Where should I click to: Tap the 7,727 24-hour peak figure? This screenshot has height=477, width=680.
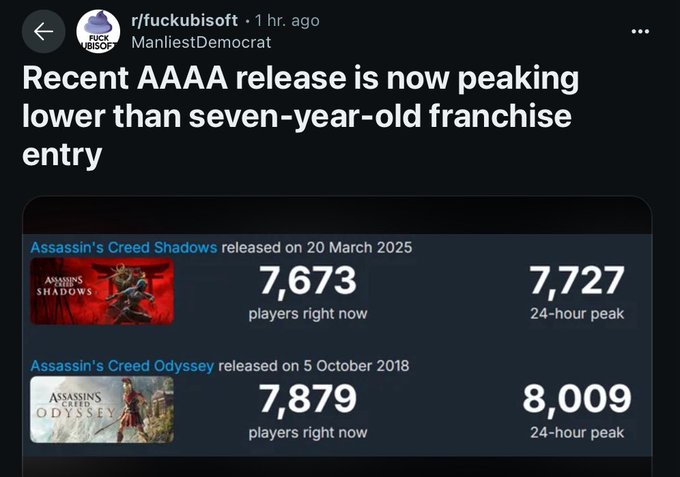(577, 280)
